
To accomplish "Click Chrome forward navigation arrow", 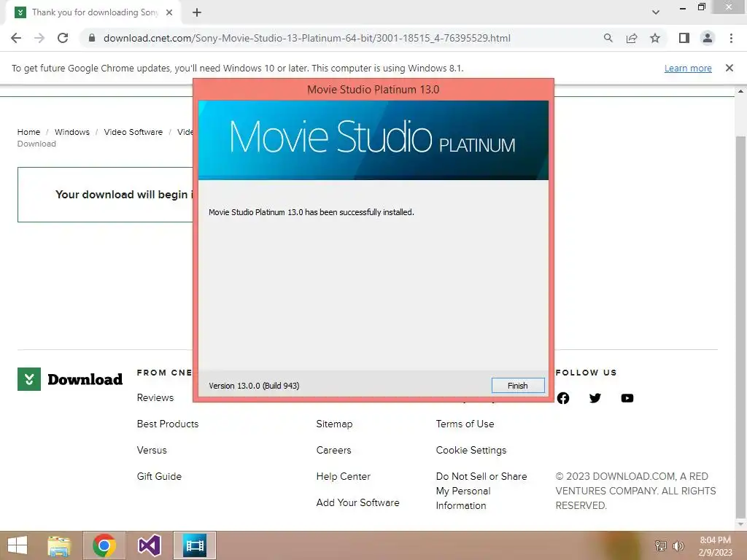I will tap(39, 38).
